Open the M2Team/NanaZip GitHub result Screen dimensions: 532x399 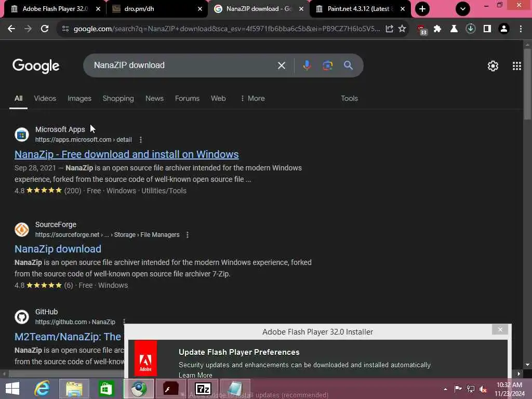68,337
